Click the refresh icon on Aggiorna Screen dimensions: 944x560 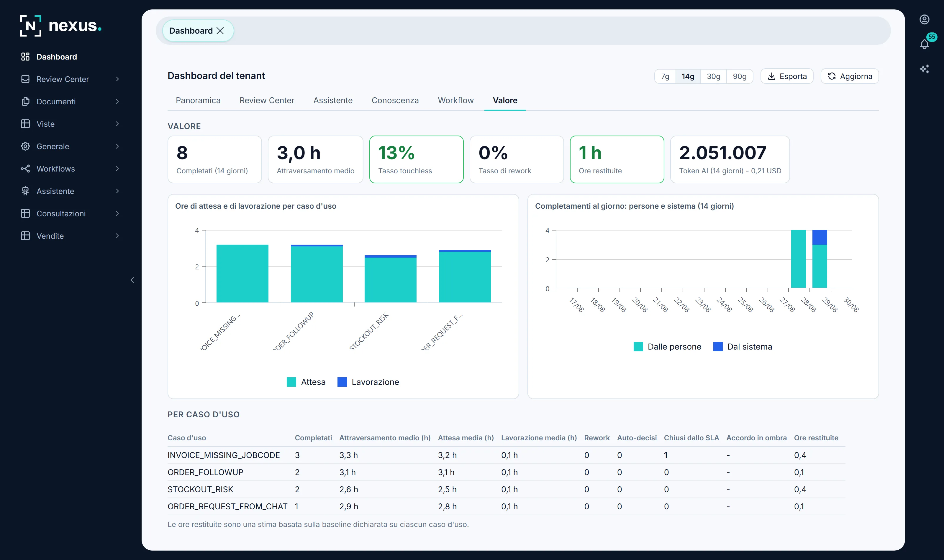tap(832, 76)
